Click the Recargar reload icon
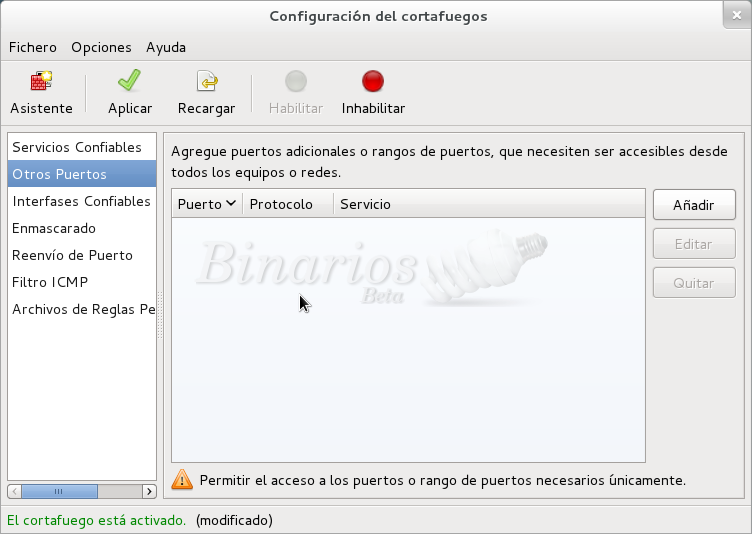 pos(206,82)
